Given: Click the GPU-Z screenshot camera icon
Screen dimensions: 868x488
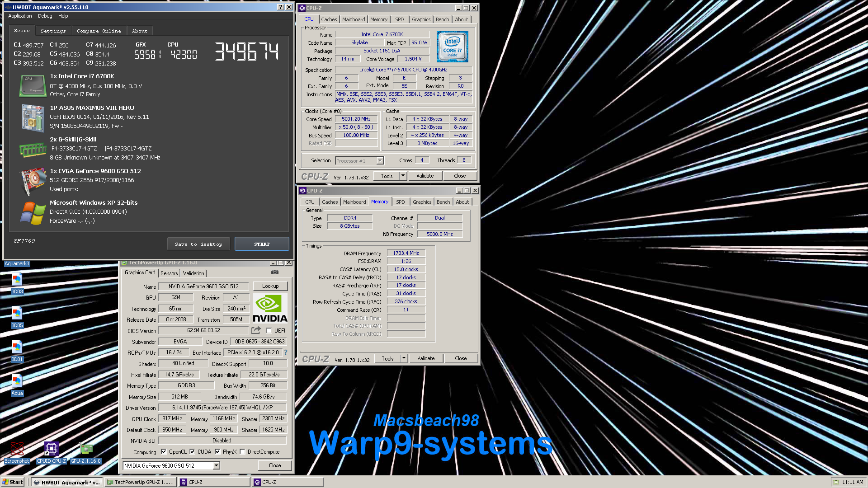Looking at the screenshot, I should [275, 272].
